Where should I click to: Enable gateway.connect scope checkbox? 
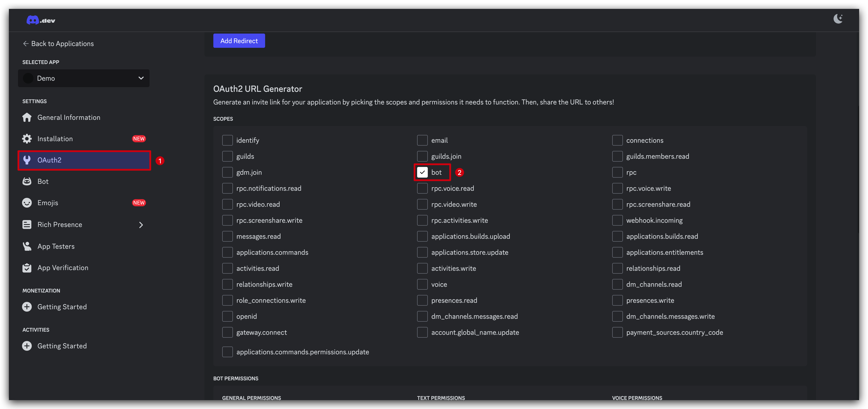(x=228, y=333)
